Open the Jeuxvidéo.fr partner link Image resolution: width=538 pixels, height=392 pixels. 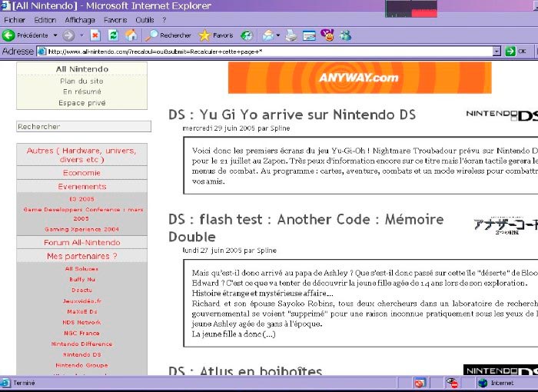(82, 301)
